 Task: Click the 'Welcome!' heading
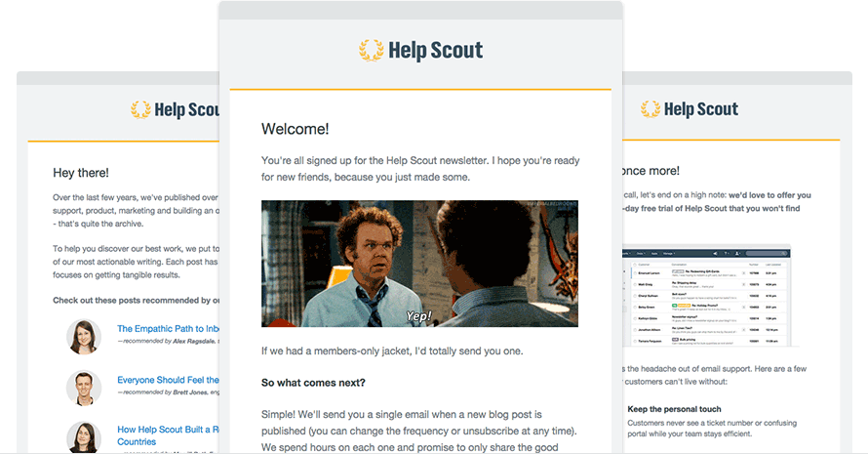(296, 129)
